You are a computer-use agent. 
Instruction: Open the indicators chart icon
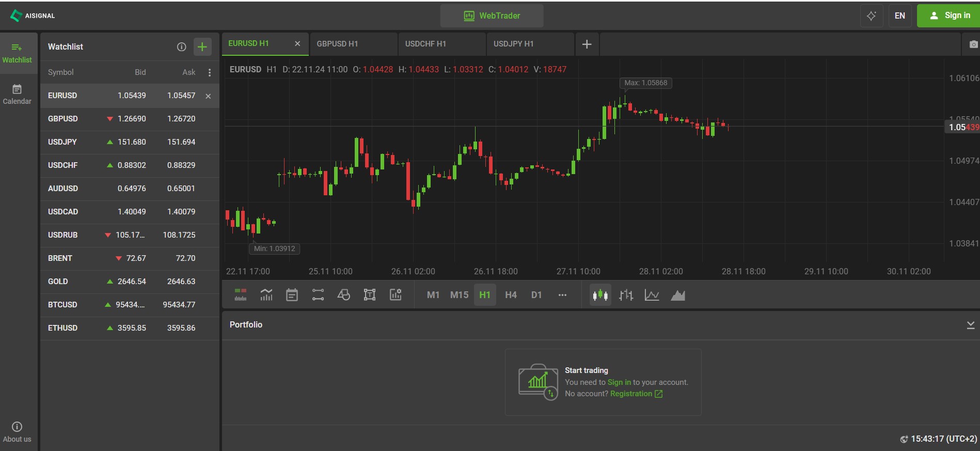[x=266, y=295]
